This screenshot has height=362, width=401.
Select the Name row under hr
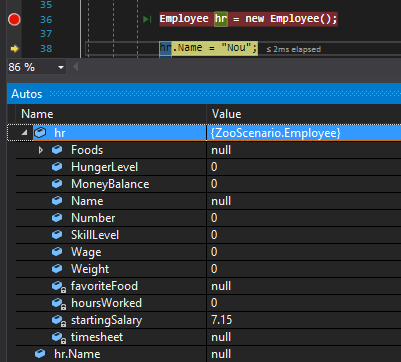[x=208, y=201]
